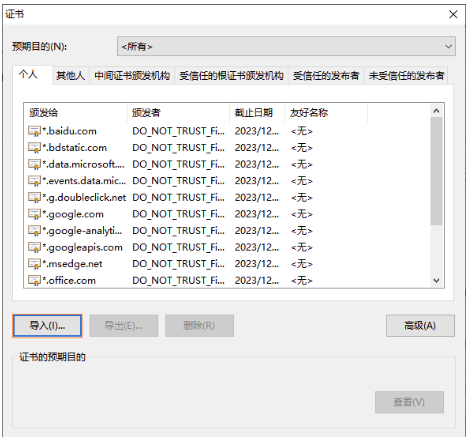
Task: Open the 预期目的 <所有> dropdown
Action: 286,46
